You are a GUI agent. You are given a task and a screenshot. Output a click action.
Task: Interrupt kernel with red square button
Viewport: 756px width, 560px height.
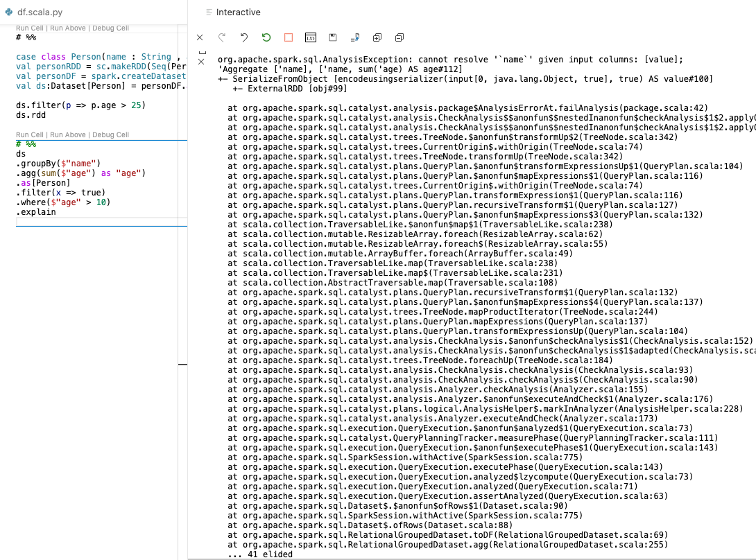tap(289, 37)
